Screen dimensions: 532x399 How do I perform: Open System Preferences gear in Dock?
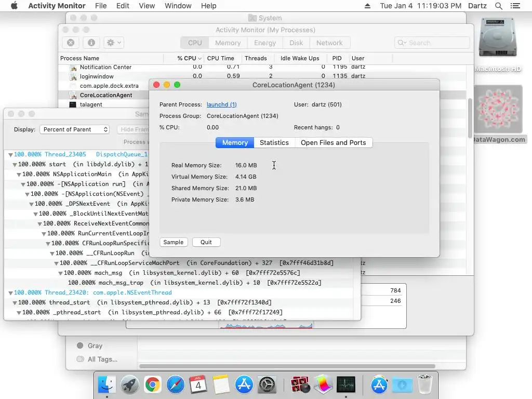[x=267, y=385]
